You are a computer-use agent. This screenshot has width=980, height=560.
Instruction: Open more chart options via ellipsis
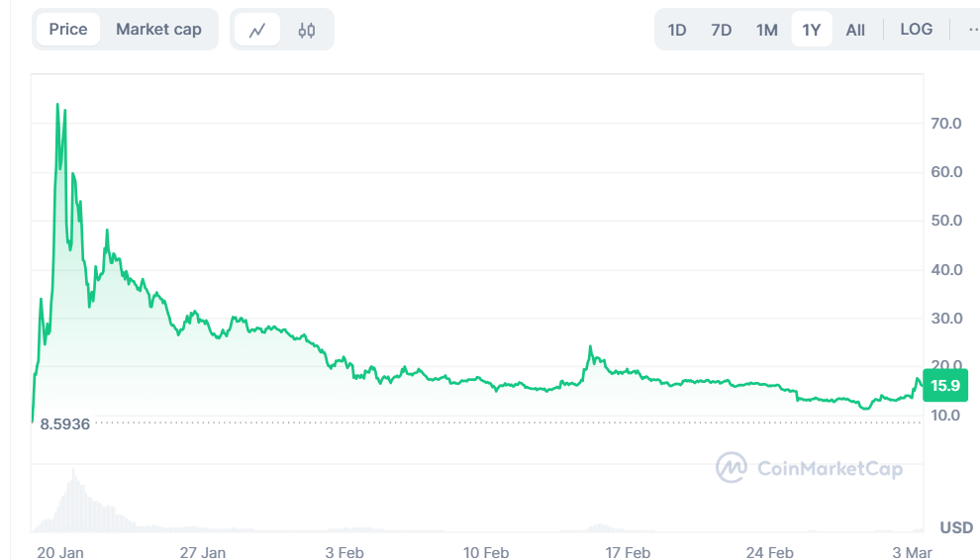point(973,30)
